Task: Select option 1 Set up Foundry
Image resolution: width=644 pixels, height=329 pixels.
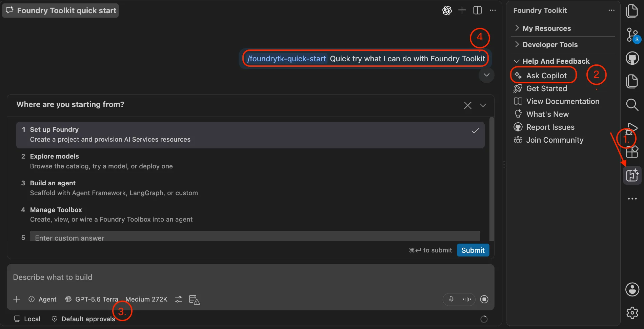Action: 250,135
